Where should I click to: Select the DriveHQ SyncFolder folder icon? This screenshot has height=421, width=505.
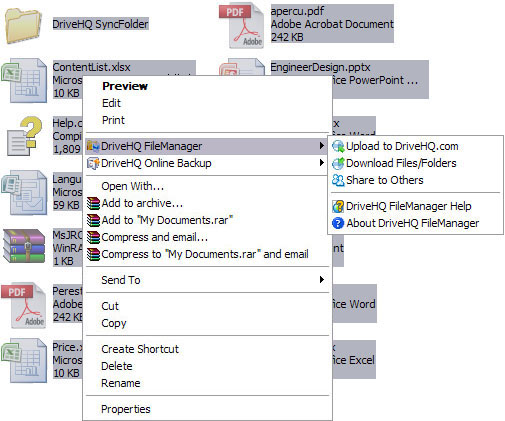(23, 26)
